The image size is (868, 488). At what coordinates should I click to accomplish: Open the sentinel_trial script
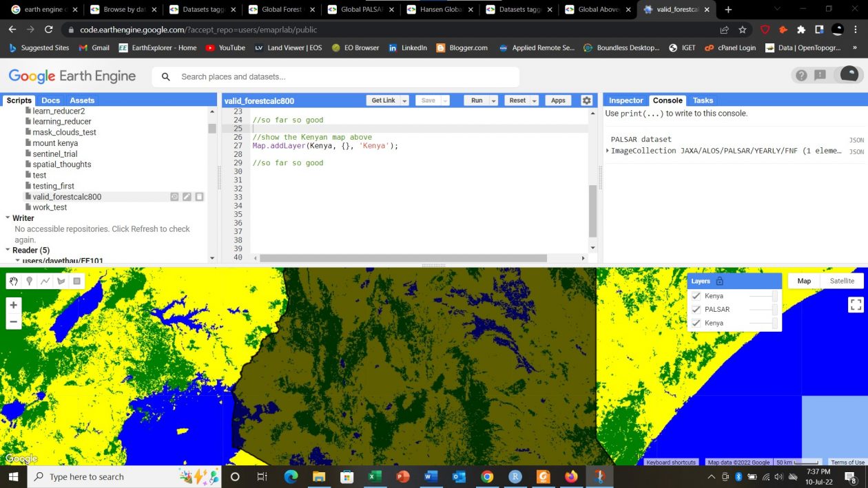[x=55, y=154]
